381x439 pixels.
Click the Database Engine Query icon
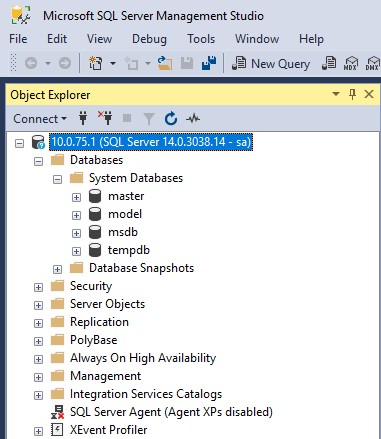[x=329, y=63]
